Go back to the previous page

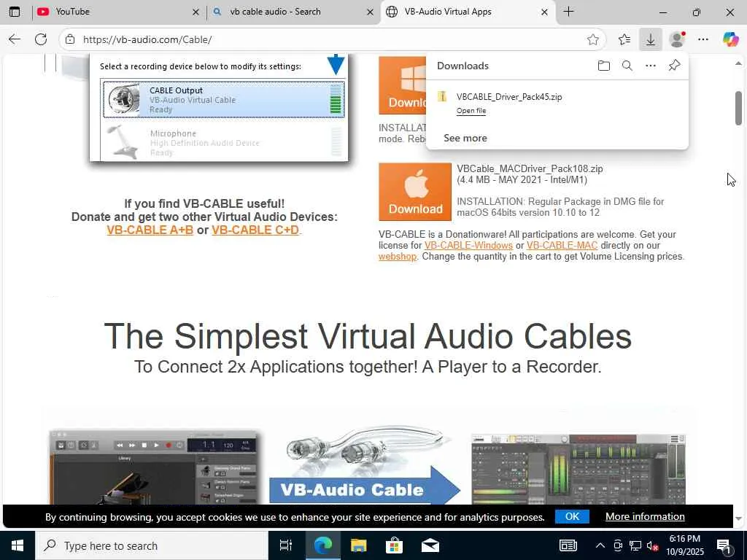(x=15, y=39)
